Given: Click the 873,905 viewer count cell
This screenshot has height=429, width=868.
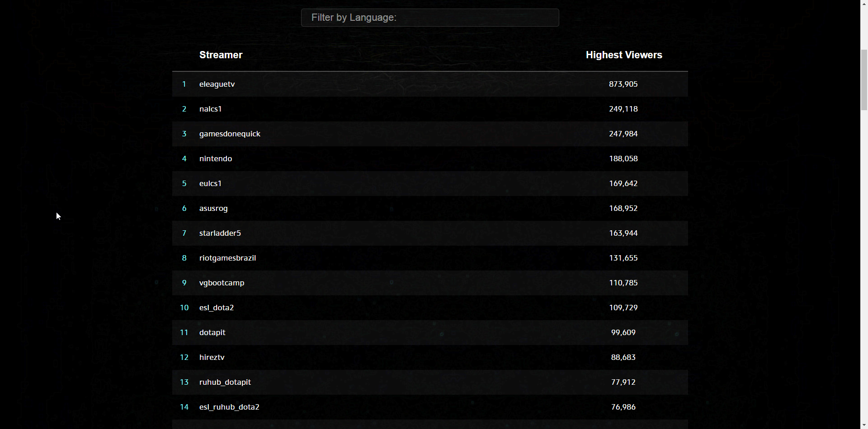Looking at the screenshot, I should (x=623, y=84).
